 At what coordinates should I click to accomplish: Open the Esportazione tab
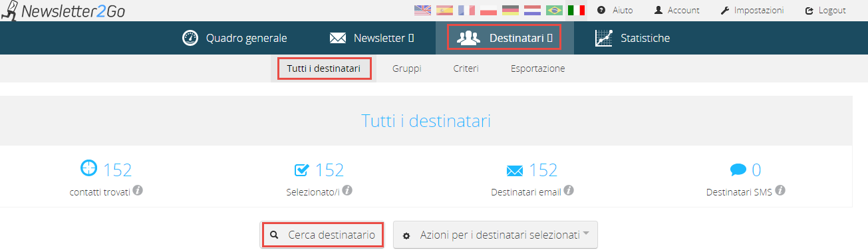(537, 68)
